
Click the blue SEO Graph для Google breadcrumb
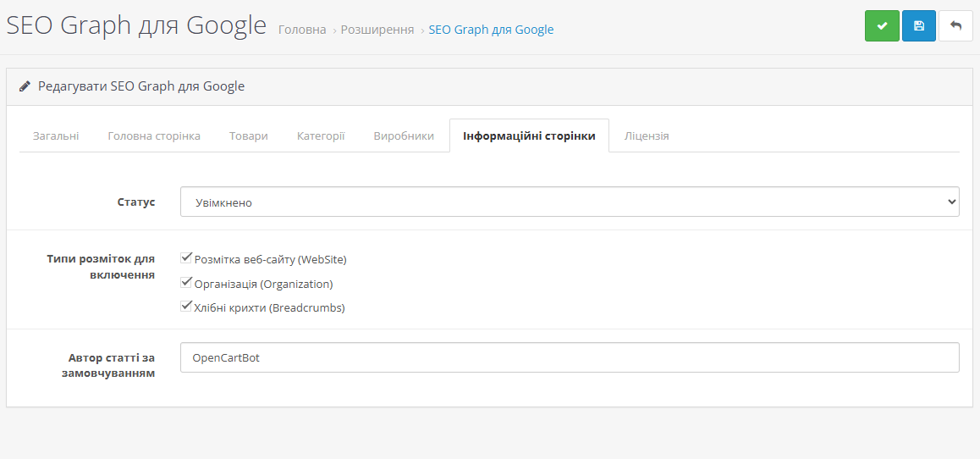coord(491,30)
